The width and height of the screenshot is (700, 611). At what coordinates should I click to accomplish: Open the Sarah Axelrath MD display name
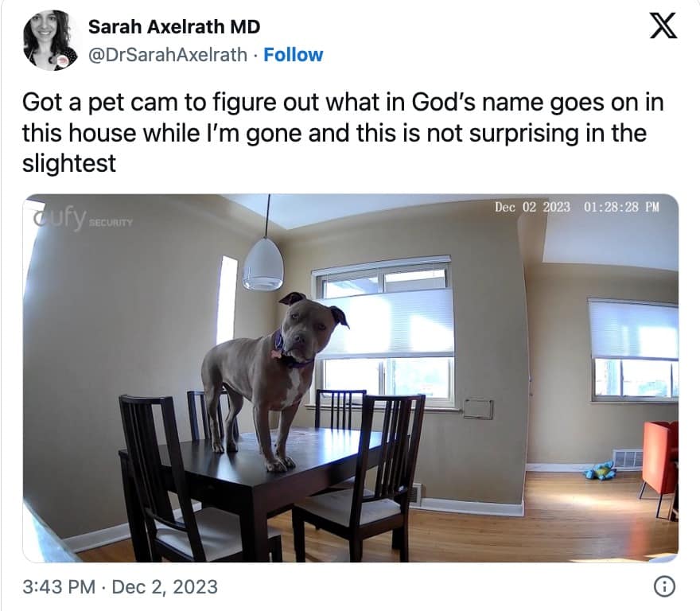coord(174,27)
